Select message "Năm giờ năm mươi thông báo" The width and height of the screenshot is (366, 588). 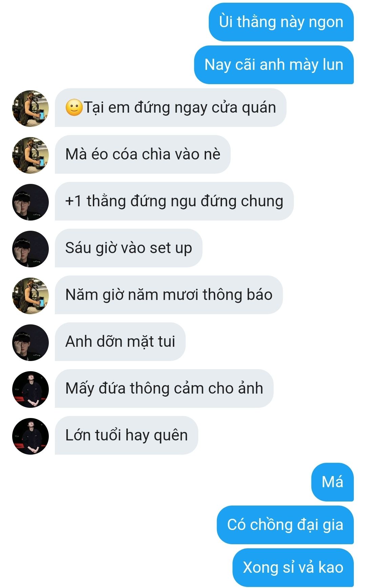[169, 295]
